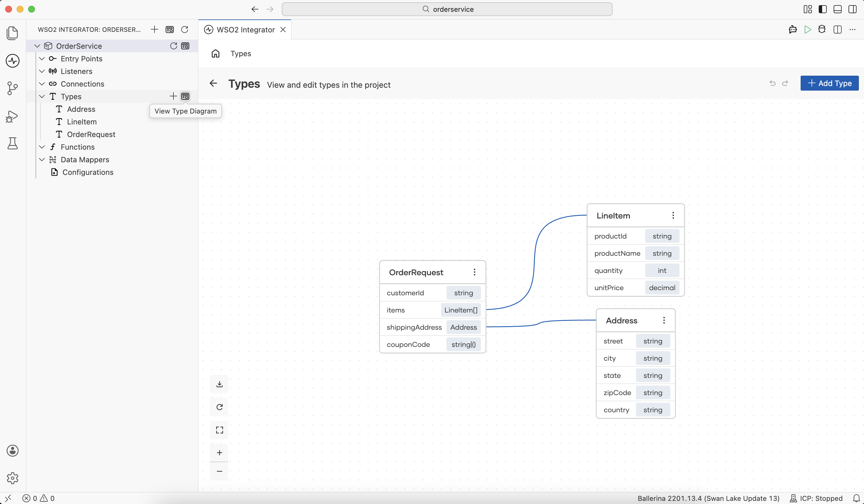
Task: Open the Address node options menu
Action: click(x=664, y=320)
